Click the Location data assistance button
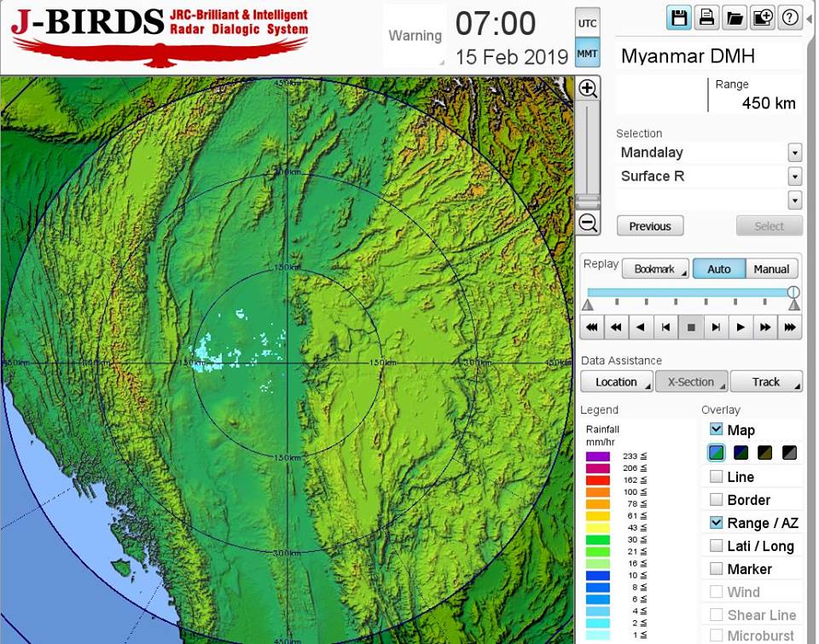Image resolution: width=819 pixels, height=644 pixels. (x=617, y=382)
